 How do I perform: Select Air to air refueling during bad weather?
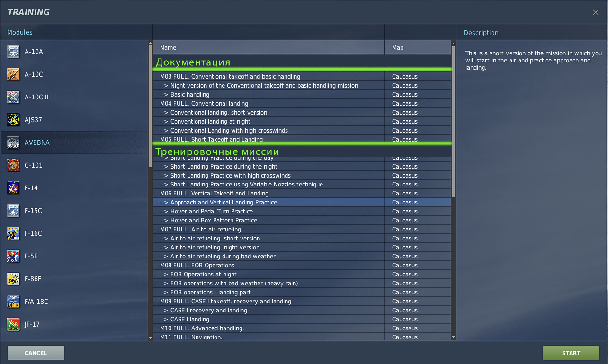click(x=302, y=256)
